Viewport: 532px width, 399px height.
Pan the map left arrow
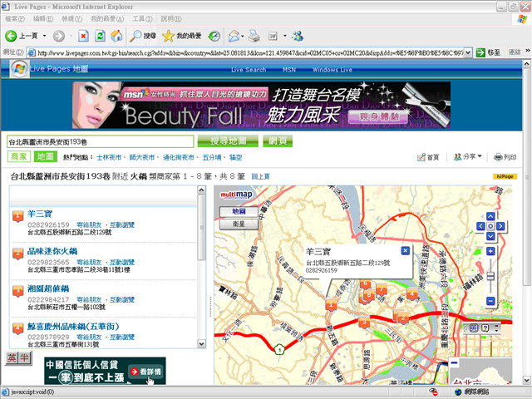[480, 226]
